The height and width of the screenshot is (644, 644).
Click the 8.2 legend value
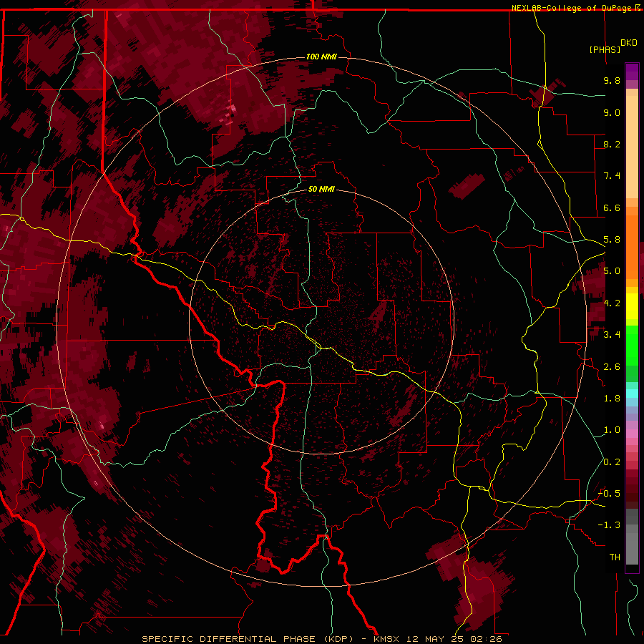[x=612, y=144]
